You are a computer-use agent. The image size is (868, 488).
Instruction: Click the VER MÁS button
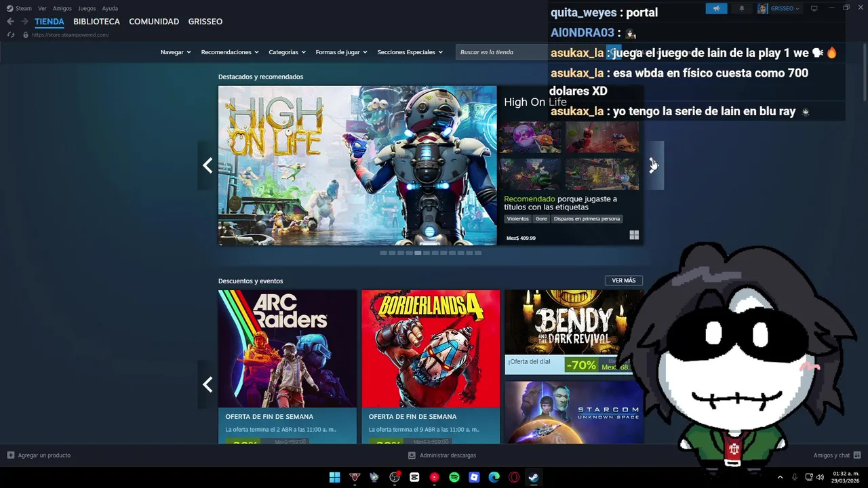(x=624, y=281)
